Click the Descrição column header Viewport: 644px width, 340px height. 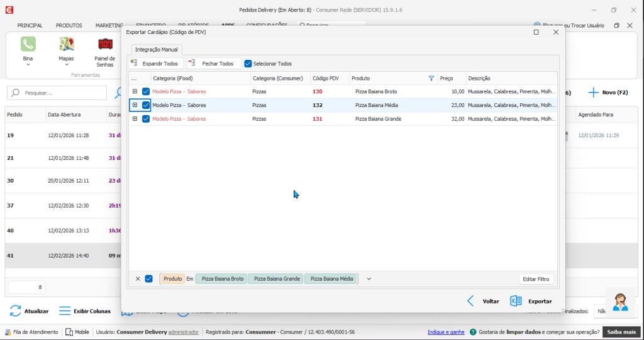pos(512,78)
